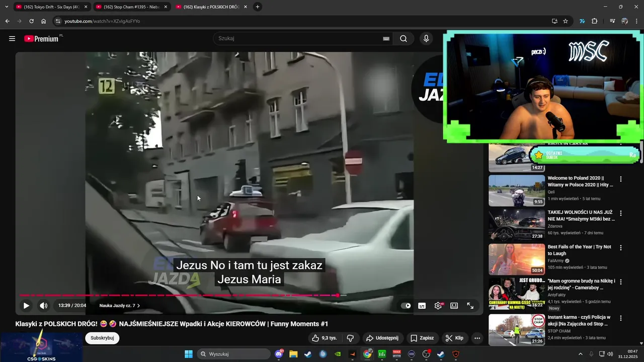Enter fullscreen mode
The height and width of the screenshot is (362, 644).
[x=470, y=305]
